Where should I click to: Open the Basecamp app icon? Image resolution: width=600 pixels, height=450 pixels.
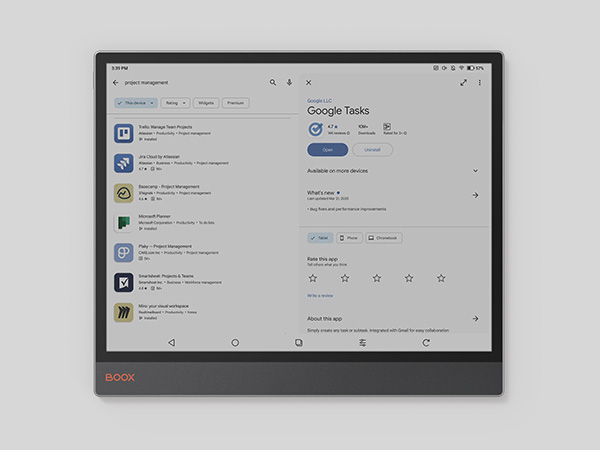pos(124,193)
